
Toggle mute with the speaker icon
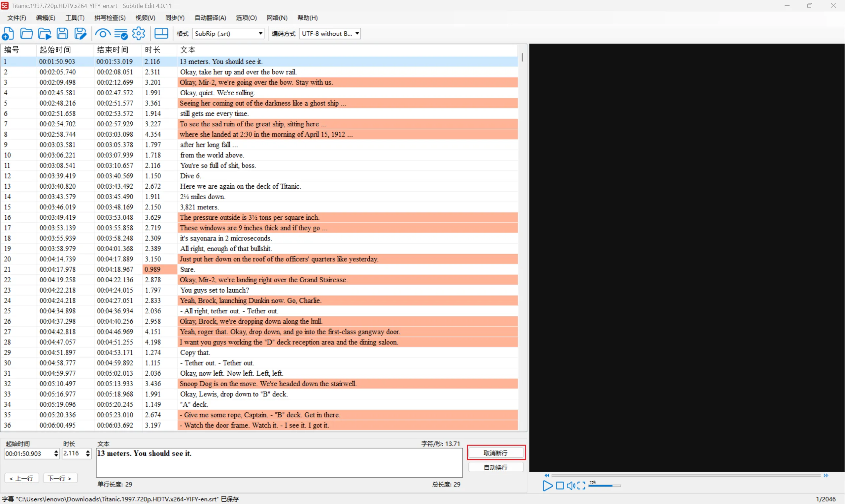(571, 486)
